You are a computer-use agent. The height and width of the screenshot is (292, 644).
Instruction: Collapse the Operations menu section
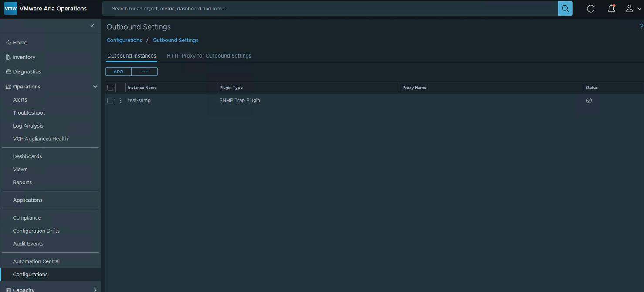pyautogui.click(x=95, y=87)
